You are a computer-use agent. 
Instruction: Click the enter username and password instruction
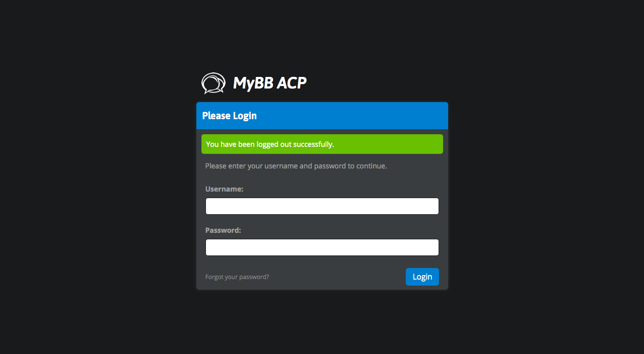[x=296, y=166]
